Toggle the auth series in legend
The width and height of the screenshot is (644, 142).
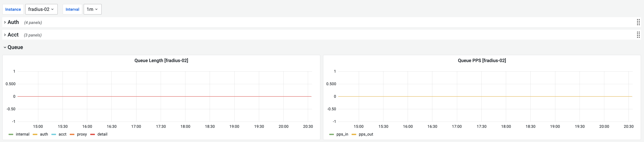point(44,134)
